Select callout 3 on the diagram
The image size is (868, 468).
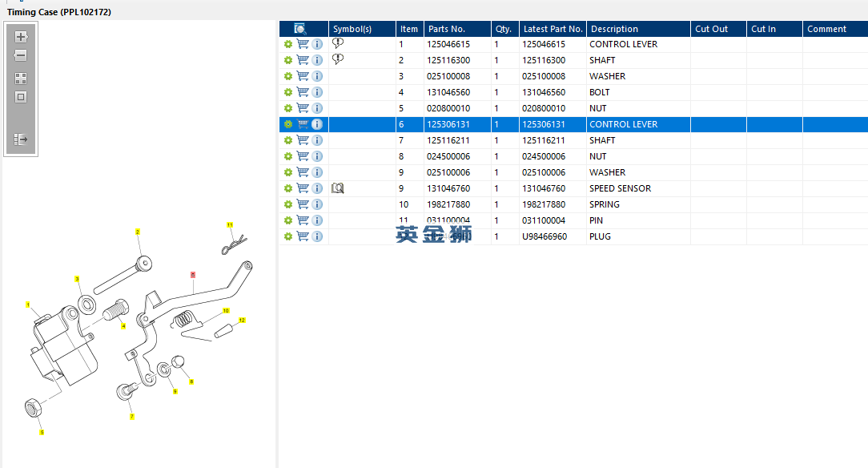(77, 279)
